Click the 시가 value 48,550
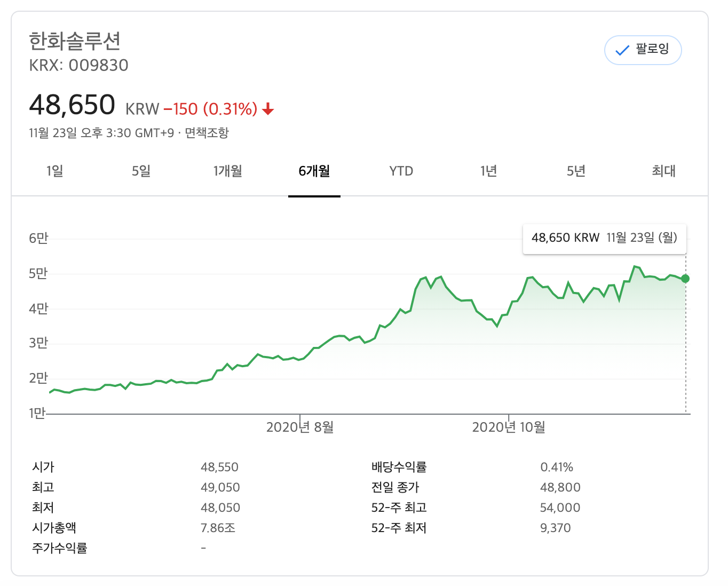Image resolution: width=728 pixels, height=586 pixels. pyautogui.click(x=219, y=468)
